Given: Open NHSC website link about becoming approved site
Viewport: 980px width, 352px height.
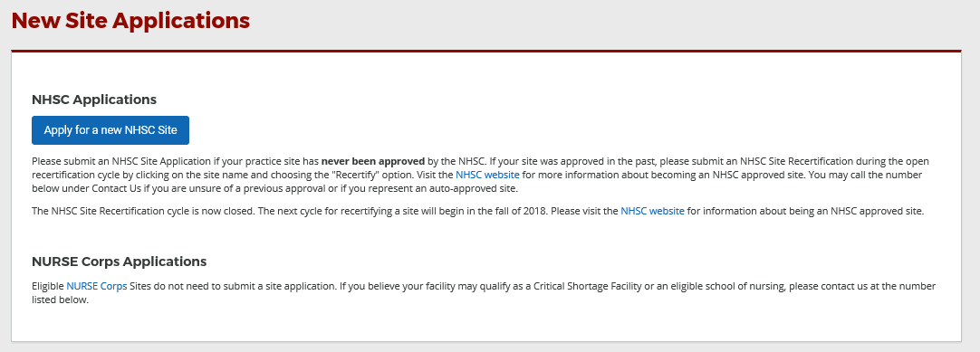Looking at the screenshot, I should click(487, 175).
